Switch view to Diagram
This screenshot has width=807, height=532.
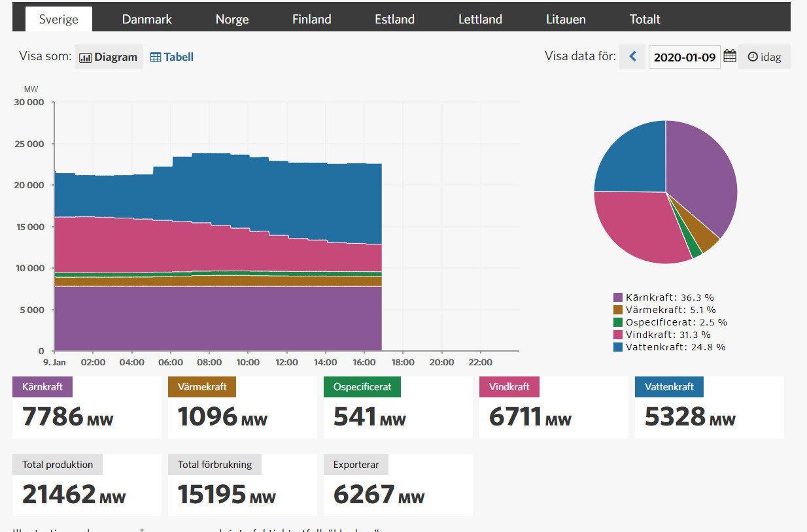coord(109,57)
